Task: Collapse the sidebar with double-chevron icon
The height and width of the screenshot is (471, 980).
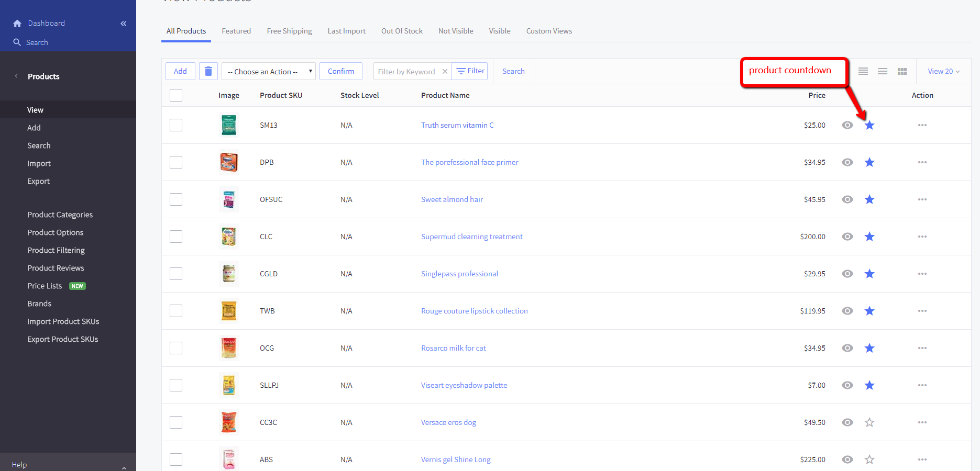Action: (x=124, y=24)
